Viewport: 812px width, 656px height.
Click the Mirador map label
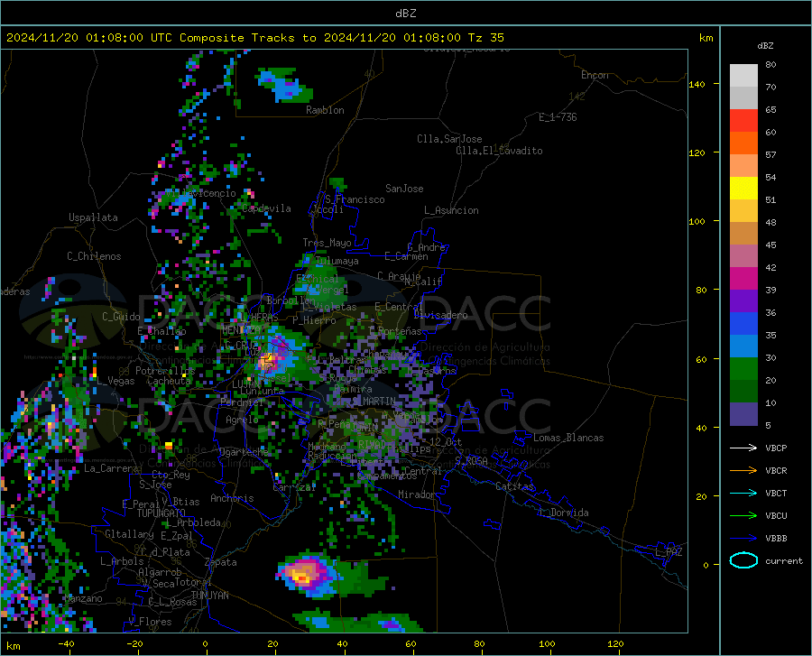pos(417,494)
